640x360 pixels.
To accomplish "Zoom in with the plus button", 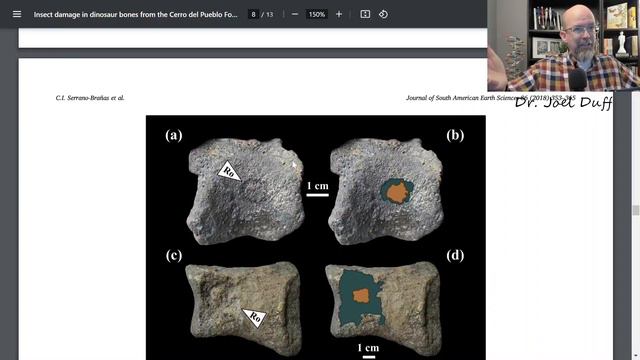I will point(339,14).
